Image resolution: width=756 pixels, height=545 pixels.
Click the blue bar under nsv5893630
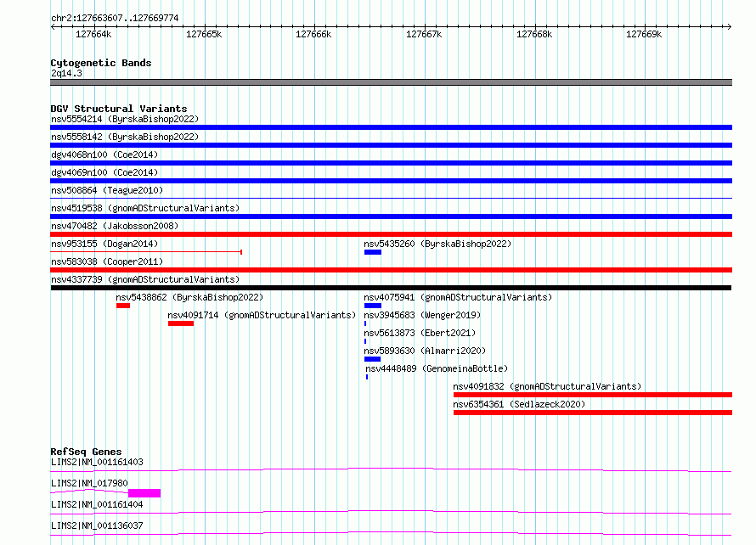pyautogui.click(x=372, y=359)
